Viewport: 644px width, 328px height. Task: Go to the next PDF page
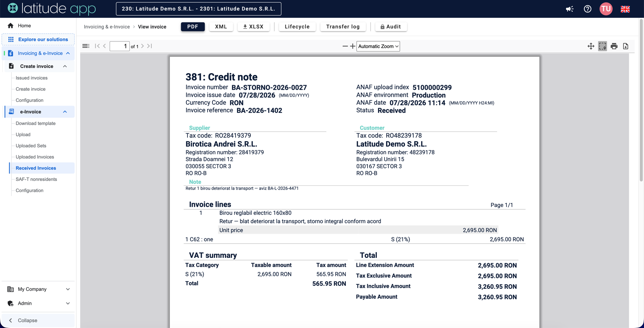point(142,46)
